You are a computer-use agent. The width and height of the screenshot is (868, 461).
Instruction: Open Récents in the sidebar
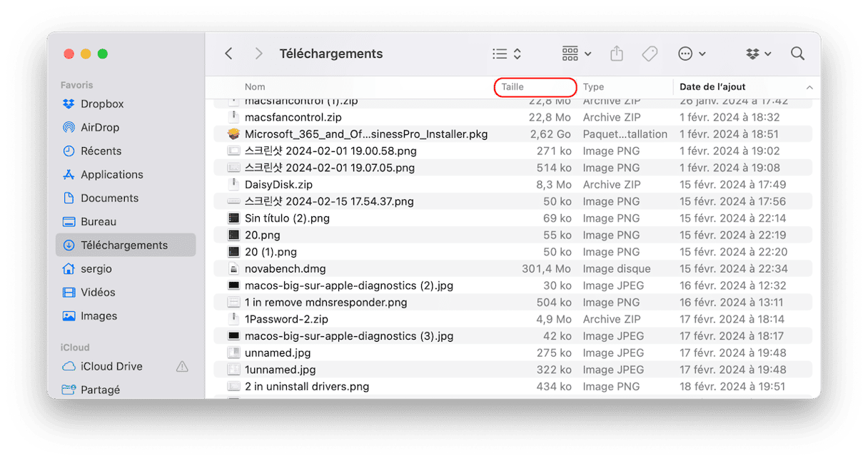point(101,151)
